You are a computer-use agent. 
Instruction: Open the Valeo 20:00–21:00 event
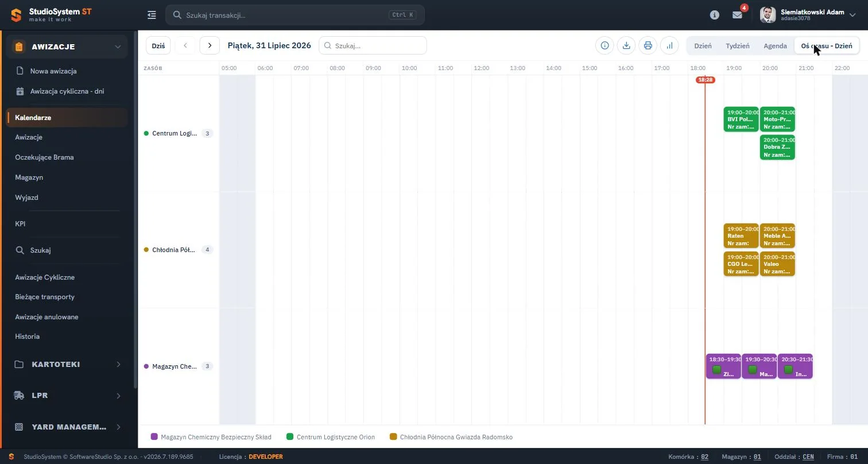[777, 264]
